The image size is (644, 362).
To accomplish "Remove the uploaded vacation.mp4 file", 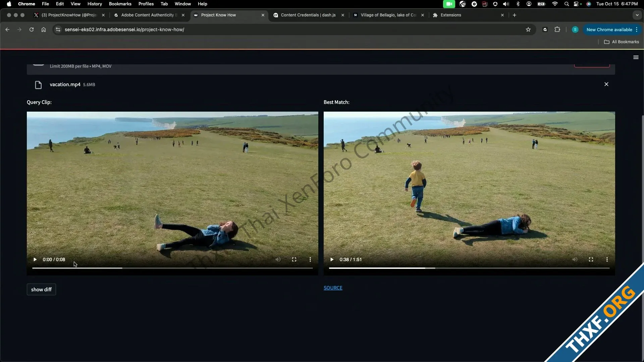I will 606,84.
